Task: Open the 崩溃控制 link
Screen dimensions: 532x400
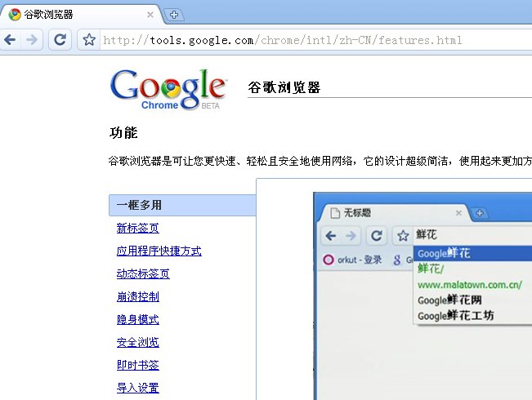Action: (x=138, y=296)
